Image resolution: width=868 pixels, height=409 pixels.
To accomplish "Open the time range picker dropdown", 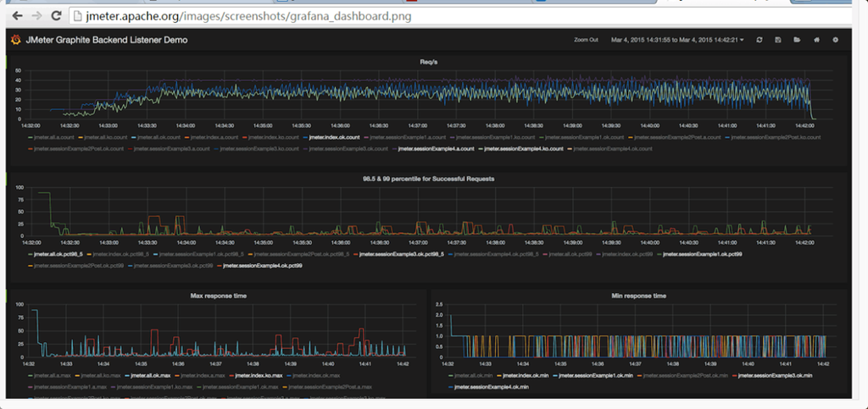I will pos(677,40).
